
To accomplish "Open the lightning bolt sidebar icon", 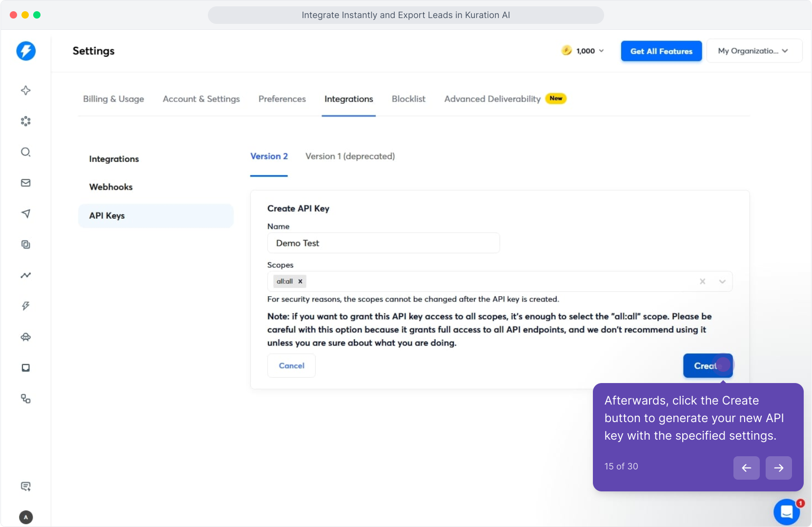I will pyautogui.click(x=26, y=306).
